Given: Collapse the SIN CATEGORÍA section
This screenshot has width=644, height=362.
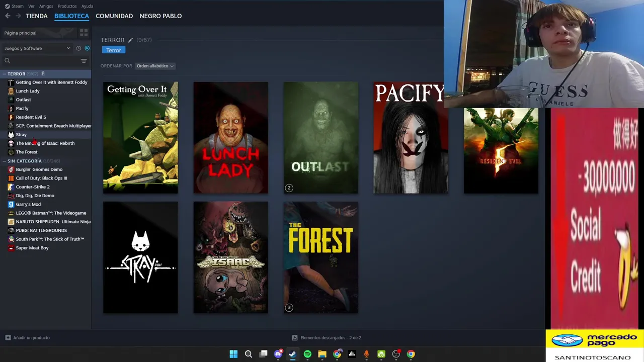Looking at the screenshot, I should pyautogui.click(x=4, y=161).
